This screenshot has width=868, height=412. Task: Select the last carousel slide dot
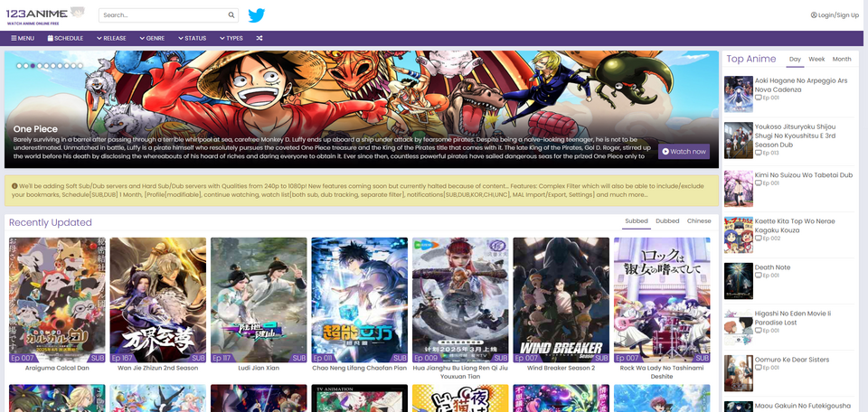(x=80, y=66)
